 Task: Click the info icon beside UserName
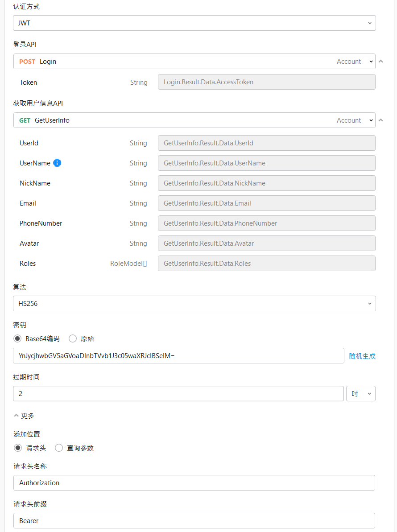[57, 163]
